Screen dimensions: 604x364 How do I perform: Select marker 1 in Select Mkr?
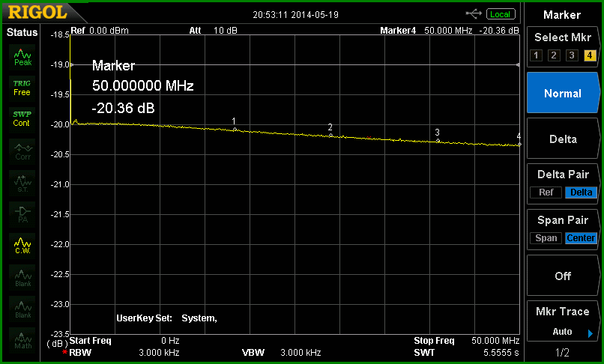pos(536,55)
